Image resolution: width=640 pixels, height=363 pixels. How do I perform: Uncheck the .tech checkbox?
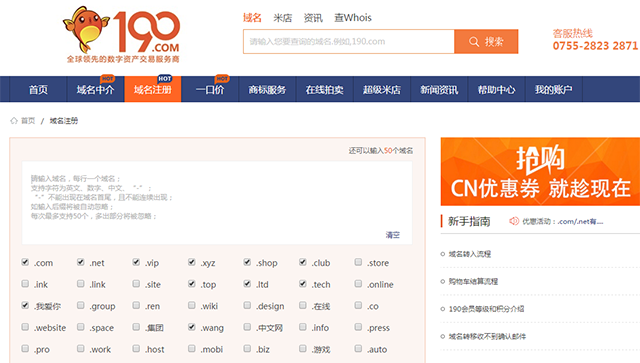(x=302, y=283)
